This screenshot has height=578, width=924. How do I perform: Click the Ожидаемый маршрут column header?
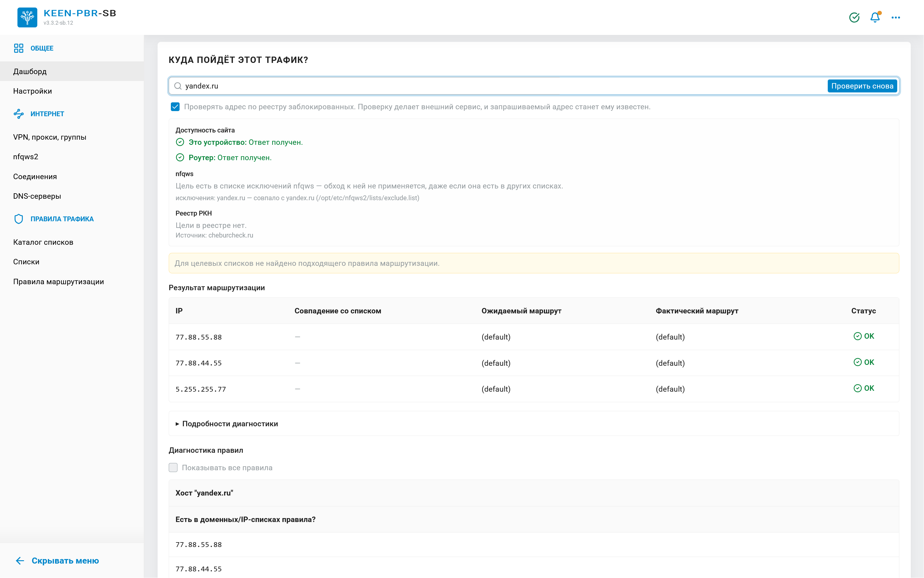tap(521, 311)
